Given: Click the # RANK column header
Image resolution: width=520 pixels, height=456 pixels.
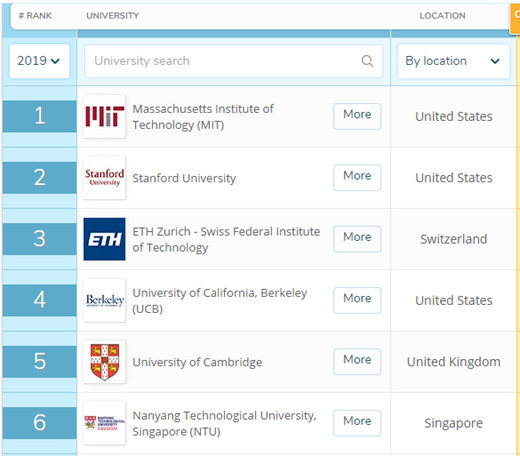Looking at the screenshot, I should click(35, 16).
